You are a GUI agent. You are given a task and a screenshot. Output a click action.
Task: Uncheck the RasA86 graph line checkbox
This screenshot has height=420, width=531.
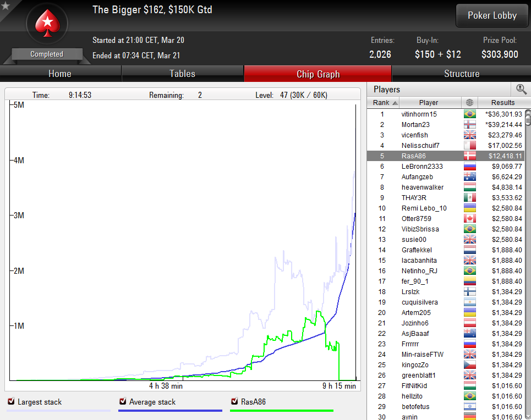tap(234, 401)
